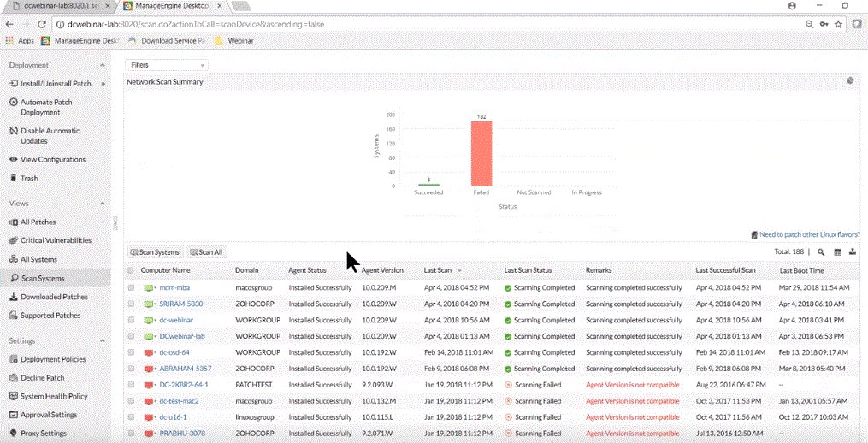Open System Health Policy settings
This screenshot has width=868, height=443.
tap(49, 397)
